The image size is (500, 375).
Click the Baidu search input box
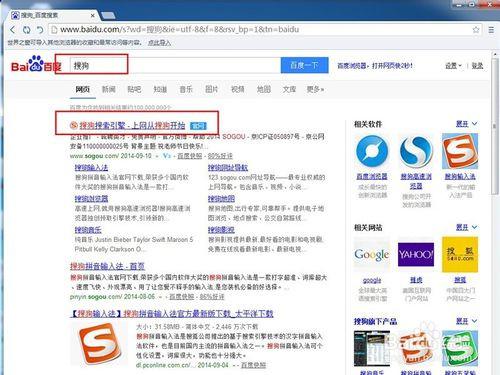coord(175,65)
